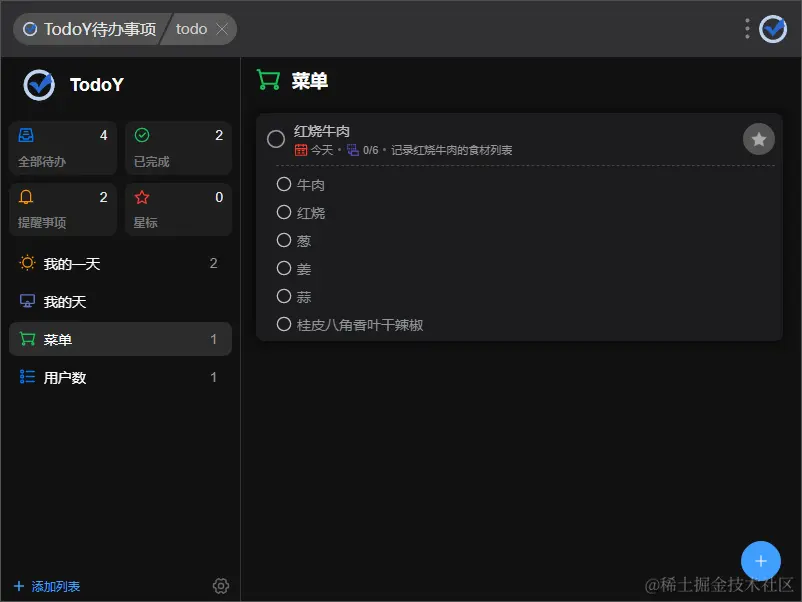Viewport: 802px width, 602px height.
Task: Add a new task with the blue plus button
Action: pyautogui.click(x=761, y=561)
